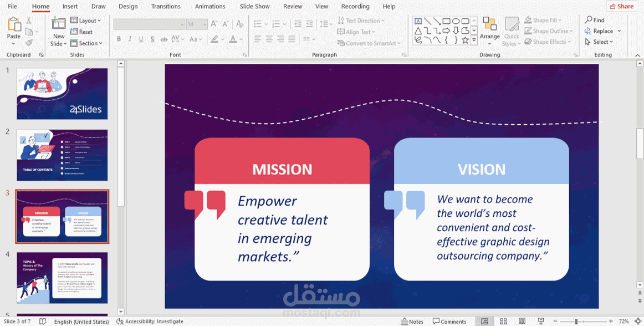Switch to the Design tab
Viewport: 644px width, 326px height.
[128, 6]
